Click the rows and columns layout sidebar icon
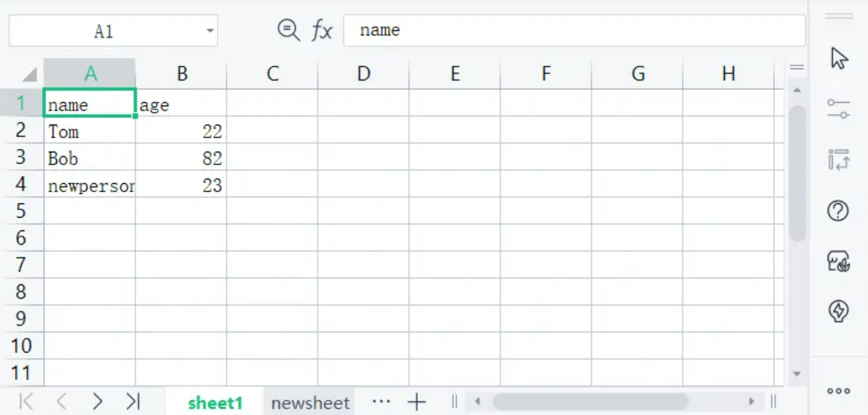Viewport: 868px width, 415px height. tap(838, 159)
